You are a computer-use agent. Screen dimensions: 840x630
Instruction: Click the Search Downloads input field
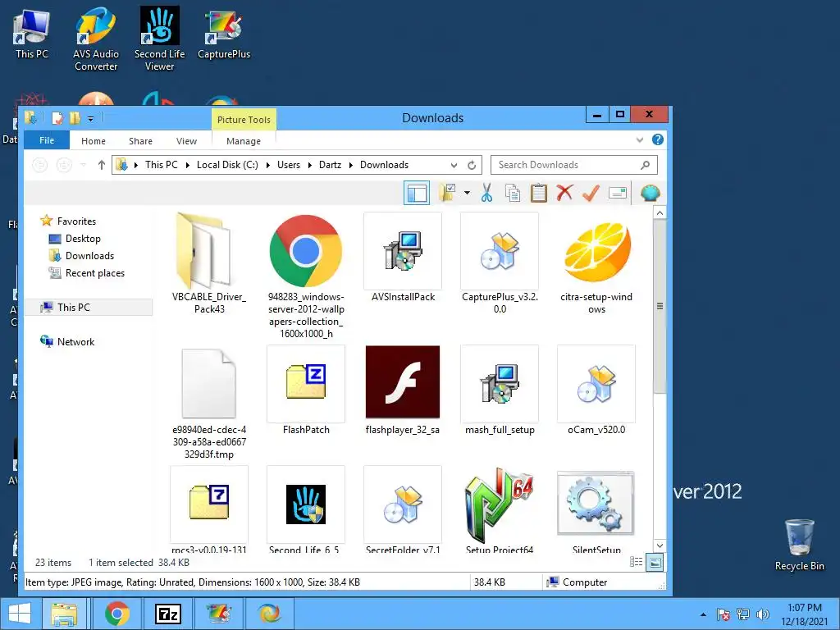point(573,165)
